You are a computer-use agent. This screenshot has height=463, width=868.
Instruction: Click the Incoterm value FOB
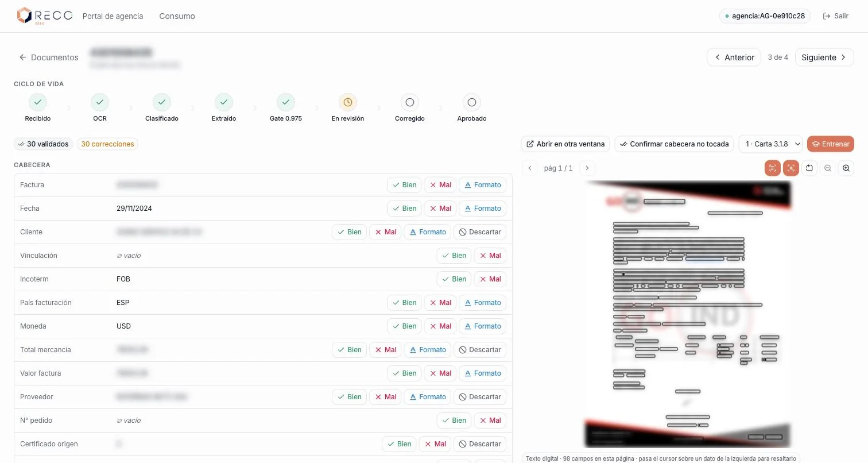[x=123, y=279]
